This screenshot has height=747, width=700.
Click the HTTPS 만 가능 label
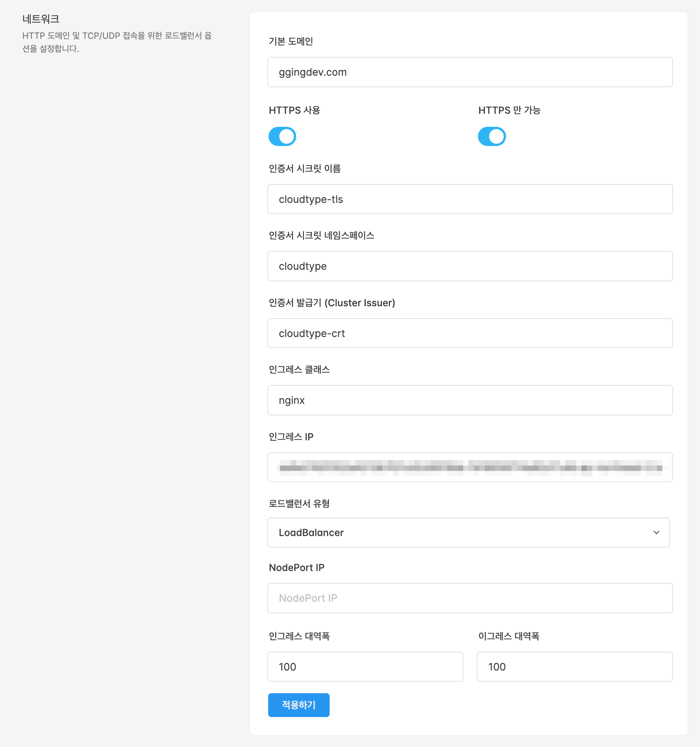pos(509,110)
